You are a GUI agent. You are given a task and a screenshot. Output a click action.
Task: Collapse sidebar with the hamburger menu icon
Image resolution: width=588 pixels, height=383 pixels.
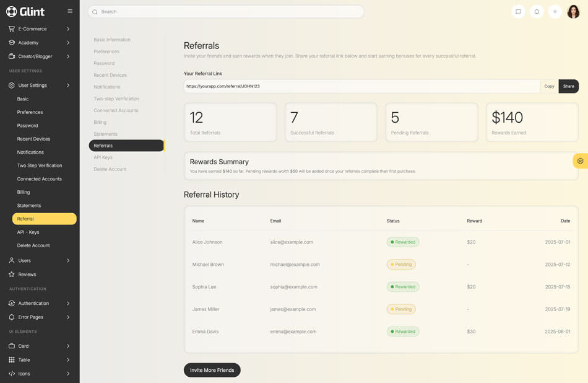(70, 11)
